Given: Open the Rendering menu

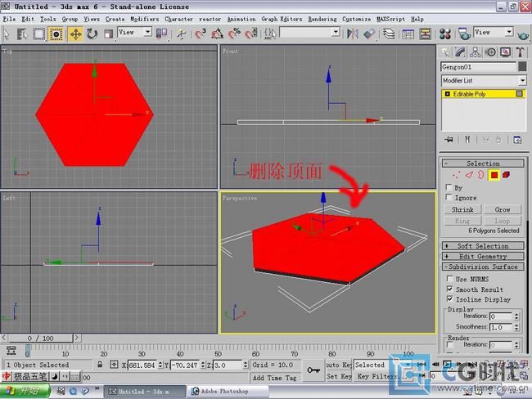Looking at the screenshot, I should coord(322,19).
